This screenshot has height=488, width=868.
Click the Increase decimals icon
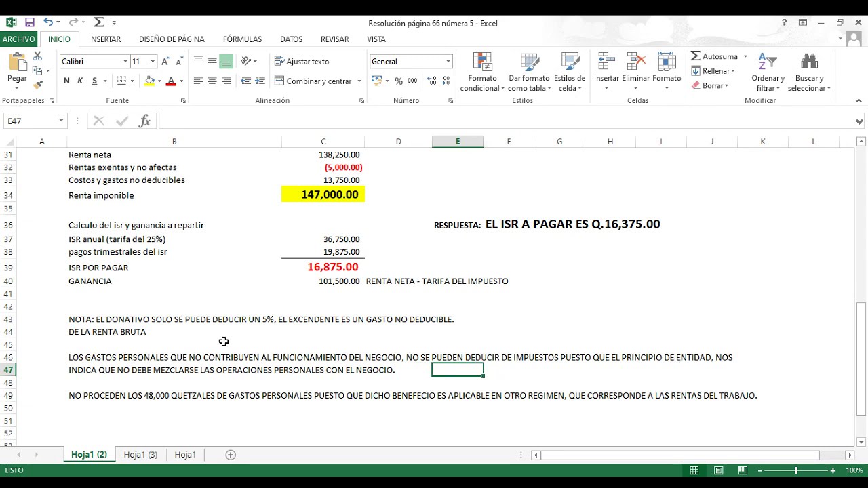coord(431,81)
